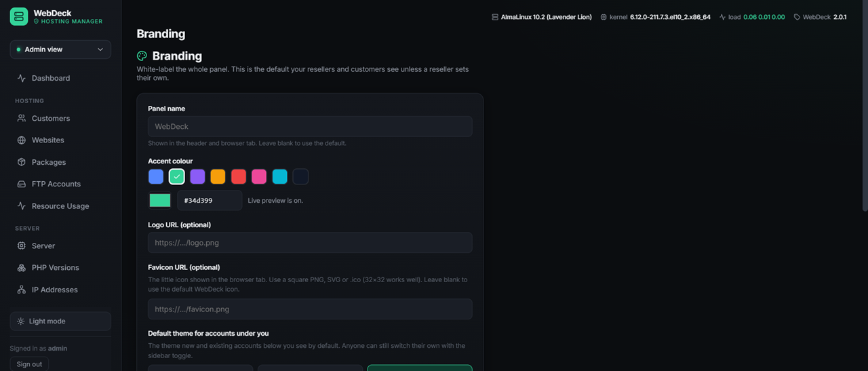This screenshot has height=371, width=868.
Task: Click the load average values 0.06 0.01 0.00
Action: pos(764,17)
